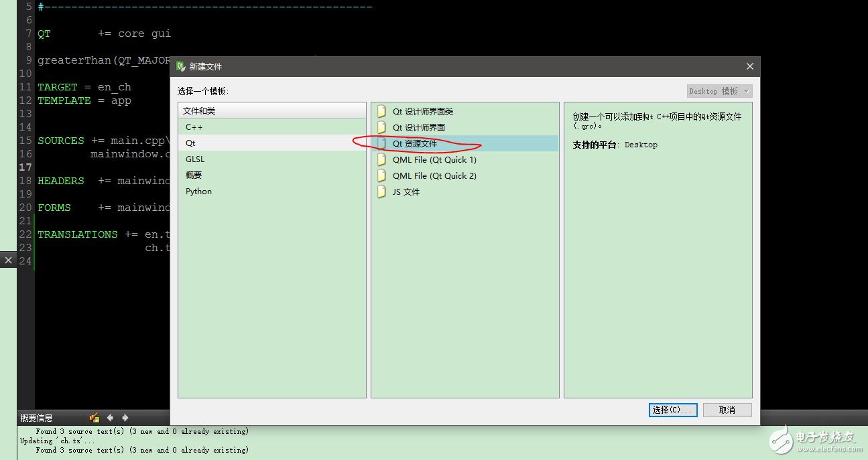
Task: Click the 概要信息 output pane title
Action: coord(37,418)
